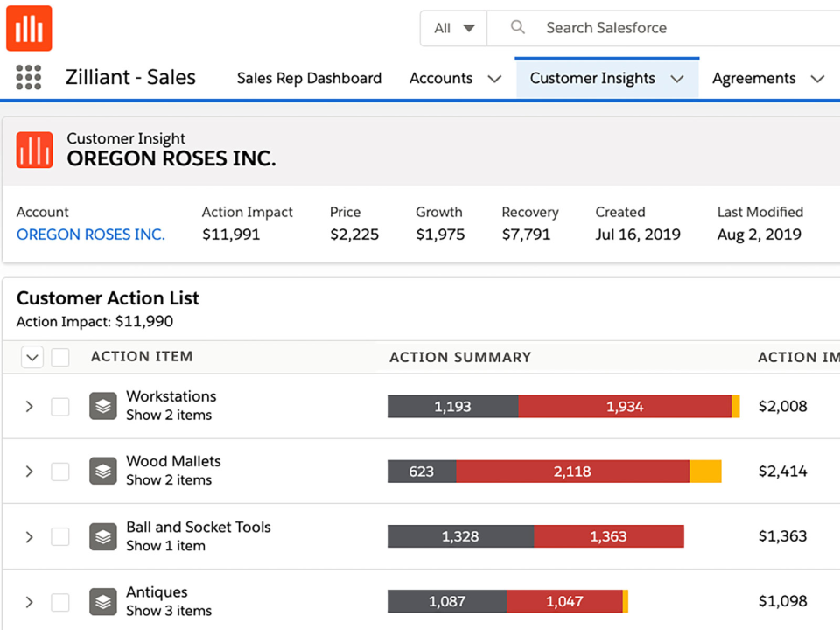Viewport: 840px width, 630px height.
Task: Click the red 2,118 bar segment for Wood Mallets
Action: point(572,472)
